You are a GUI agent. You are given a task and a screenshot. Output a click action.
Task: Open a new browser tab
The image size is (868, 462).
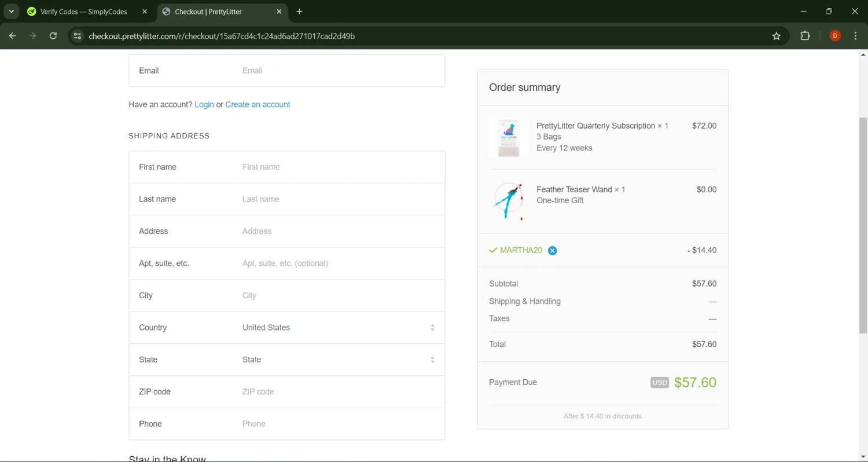pos(299,12)
